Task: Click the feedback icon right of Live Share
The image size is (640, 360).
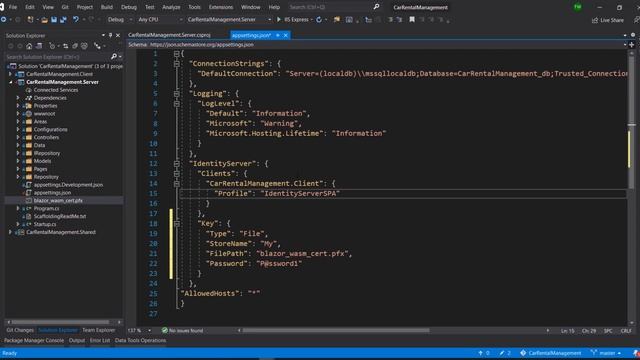Action: pos(636,20)
